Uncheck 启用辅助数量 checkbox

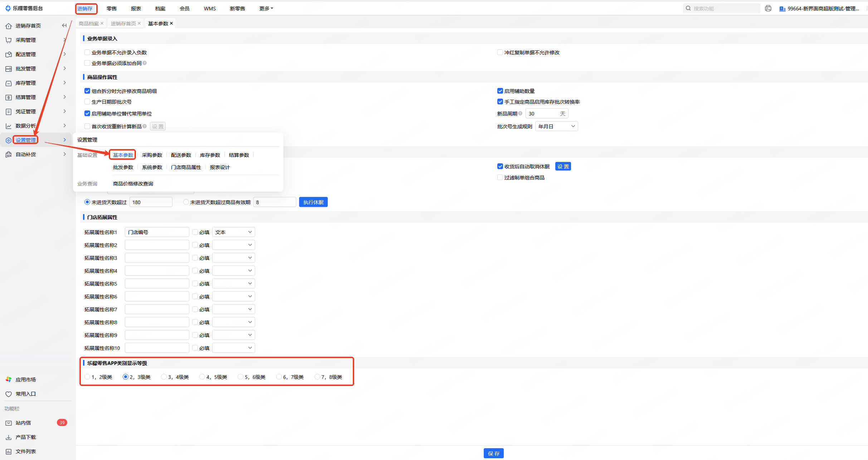tap(500, 91)
